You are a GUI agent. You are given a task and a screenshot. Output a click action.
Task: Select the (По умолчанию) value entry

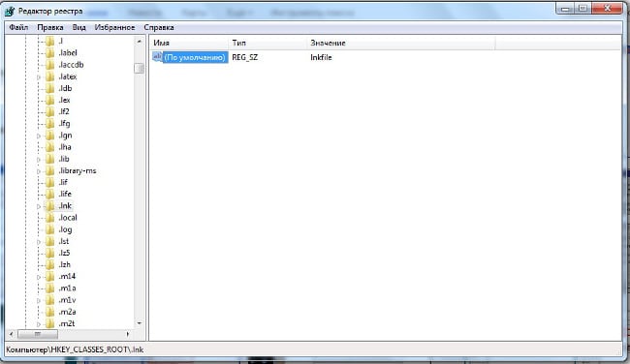pyautogui.click(x=195, y=57)
